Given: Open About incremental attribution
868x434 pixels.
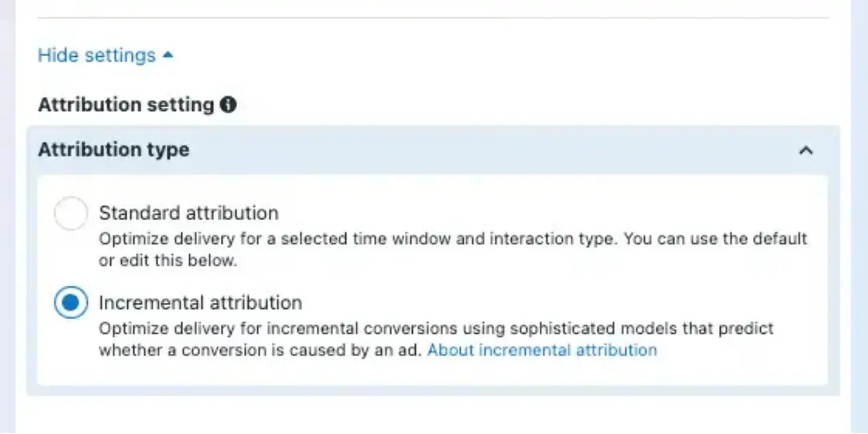Looking at the screenshot, I should (x=542, y=350).
